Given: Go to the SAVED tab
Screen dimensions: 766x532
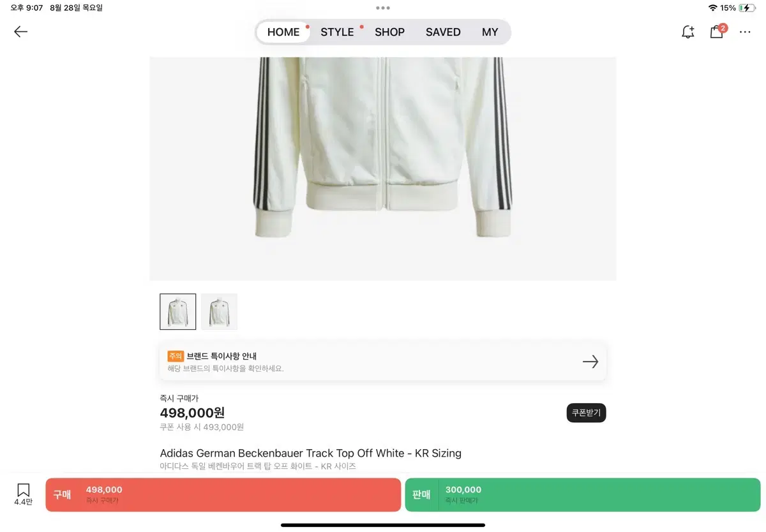Looking at the screenshot, I should coord(442,32).
